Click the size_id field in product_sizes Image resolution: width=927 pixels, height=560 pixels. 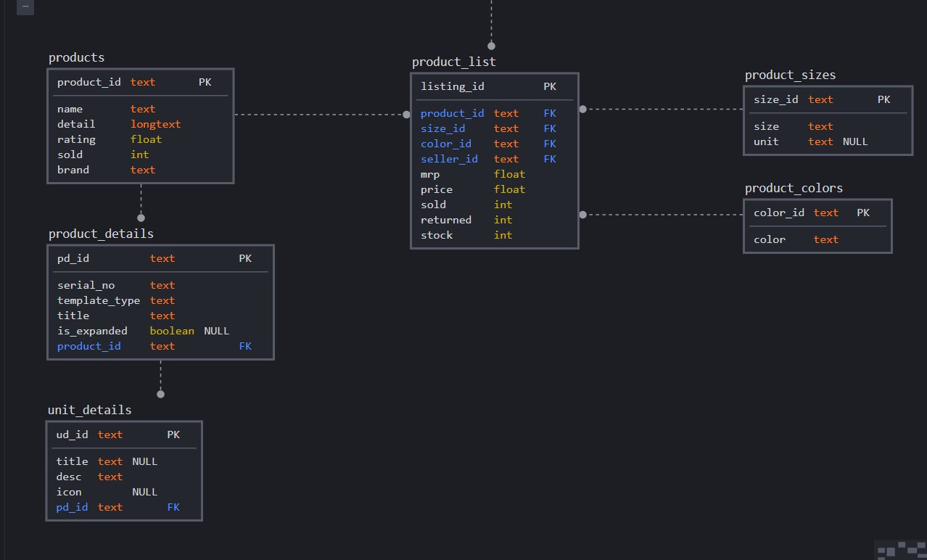click(x=776, y=99)
